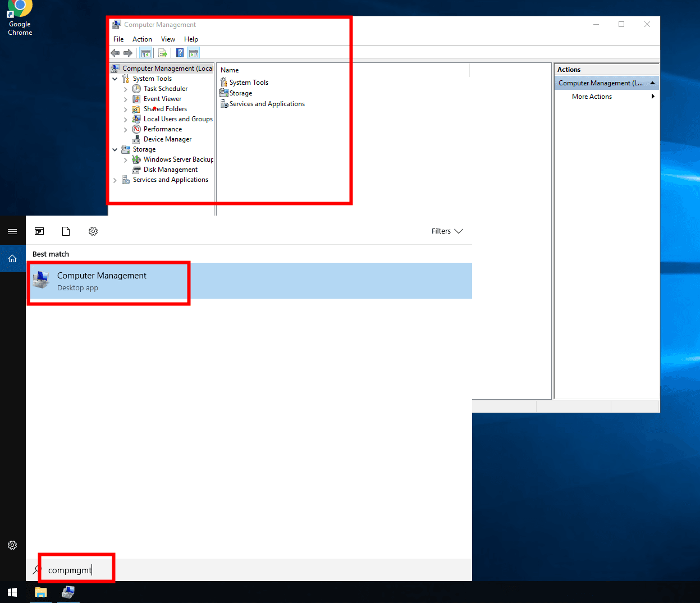The height and width of the screenshot is (603, 700).
Task: Click the Export List toolbar icon
Action: [163, 53]
